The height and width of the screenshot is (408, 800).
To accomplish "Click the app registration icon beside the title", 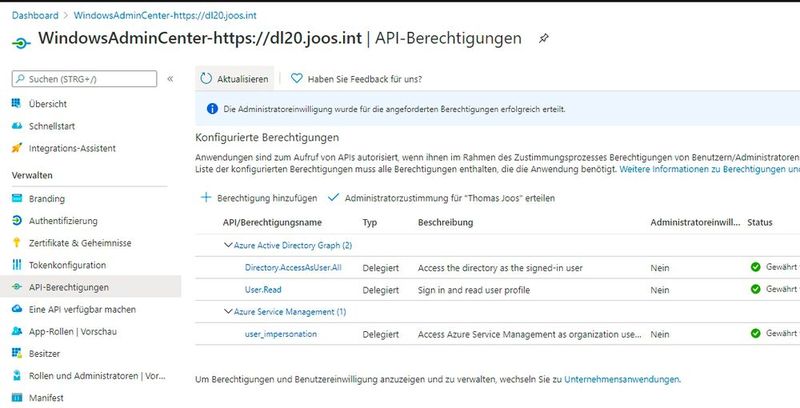I will [x=21, y=43].
